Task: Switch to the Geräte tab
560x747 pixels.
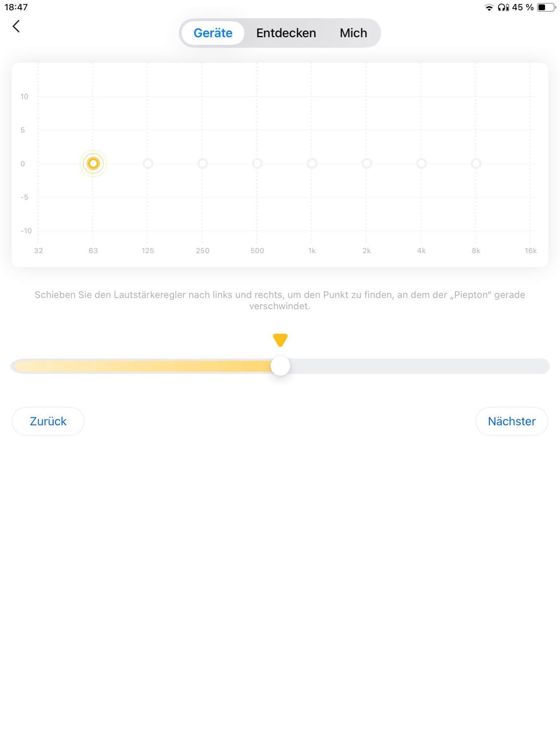Action: click(x=213, y=33)
